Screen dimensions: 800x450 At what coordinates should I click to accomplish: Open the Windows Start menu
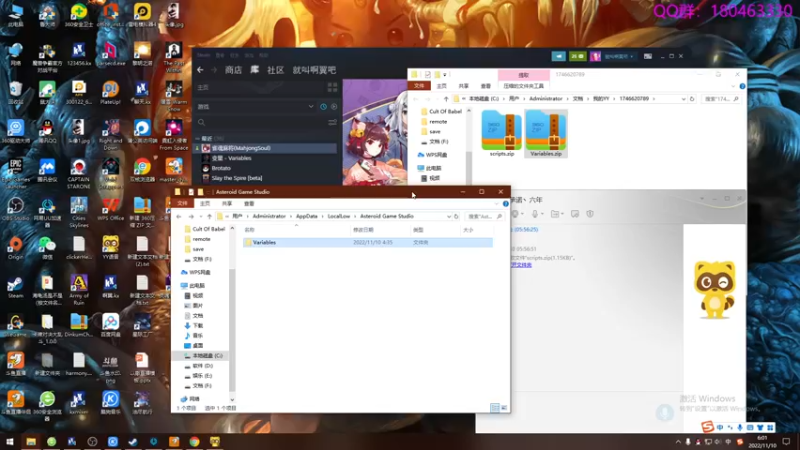coord(10,442)
